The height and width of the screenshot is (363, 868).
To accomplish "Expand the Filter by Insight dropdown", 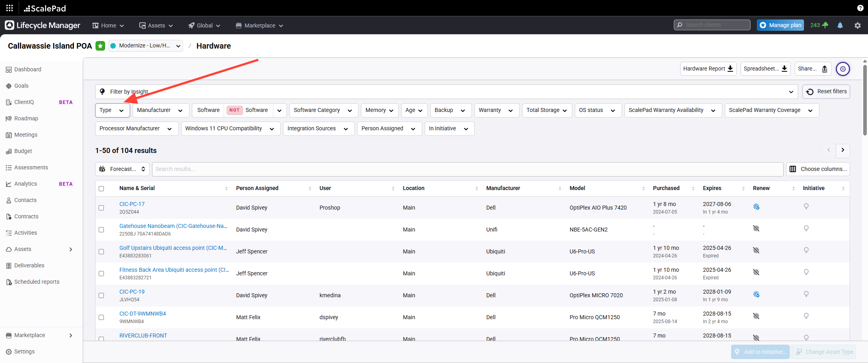I will tap(446, 92).
